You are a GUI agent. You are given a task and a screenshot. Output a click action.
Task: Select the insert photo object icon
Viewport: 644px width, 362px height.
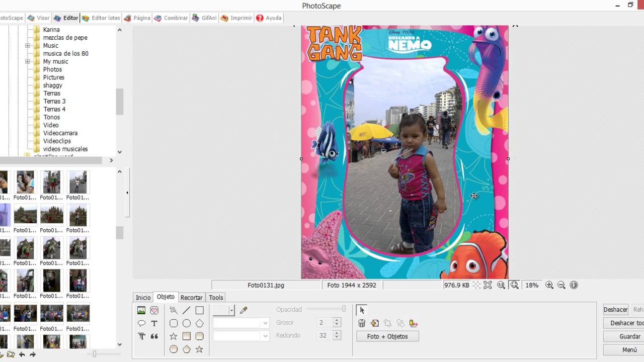coord(141,310)
